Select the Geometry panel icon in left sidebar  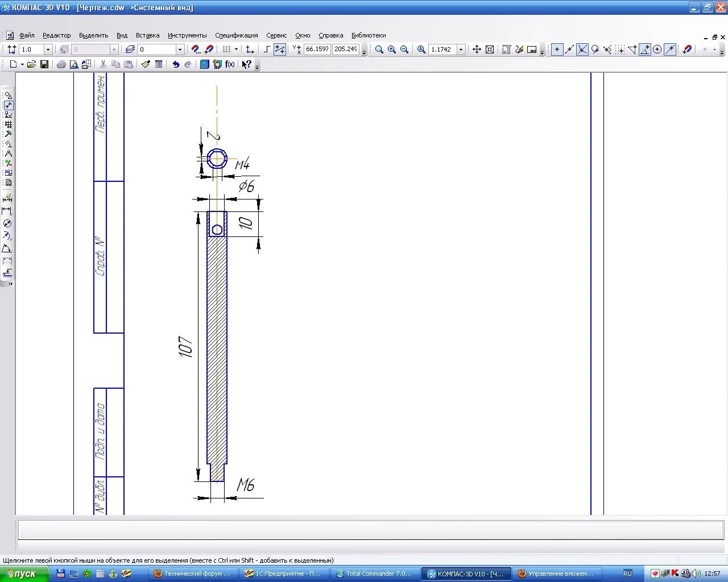click(x=8, y=95)
